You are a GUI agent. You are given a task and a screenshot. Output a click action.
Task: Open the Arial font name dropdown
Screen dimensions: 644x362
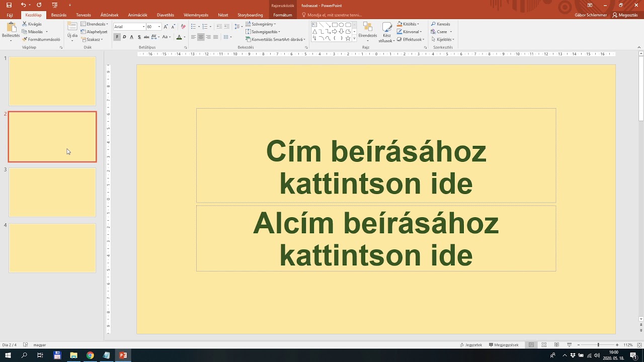click(143, 27)
